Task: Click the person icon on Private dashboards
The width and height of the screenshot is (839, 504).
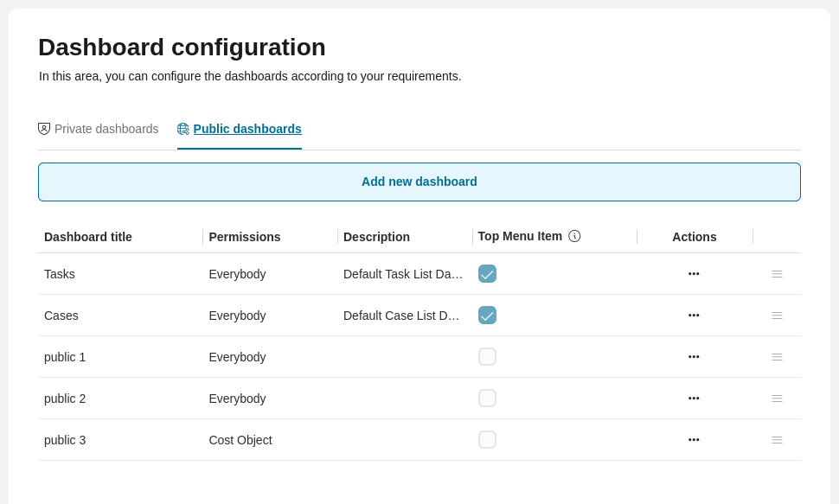Action: coord(44,128)
